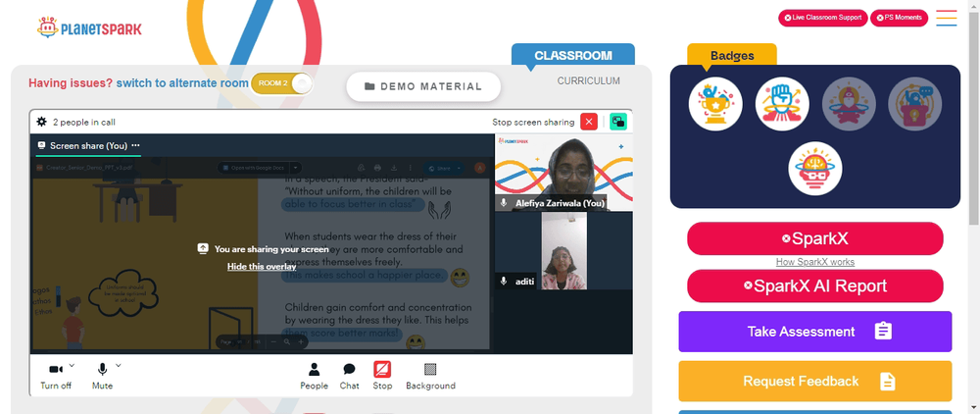Expand camera options chevron
Screen dimensions: 980x414
(72, 365)
